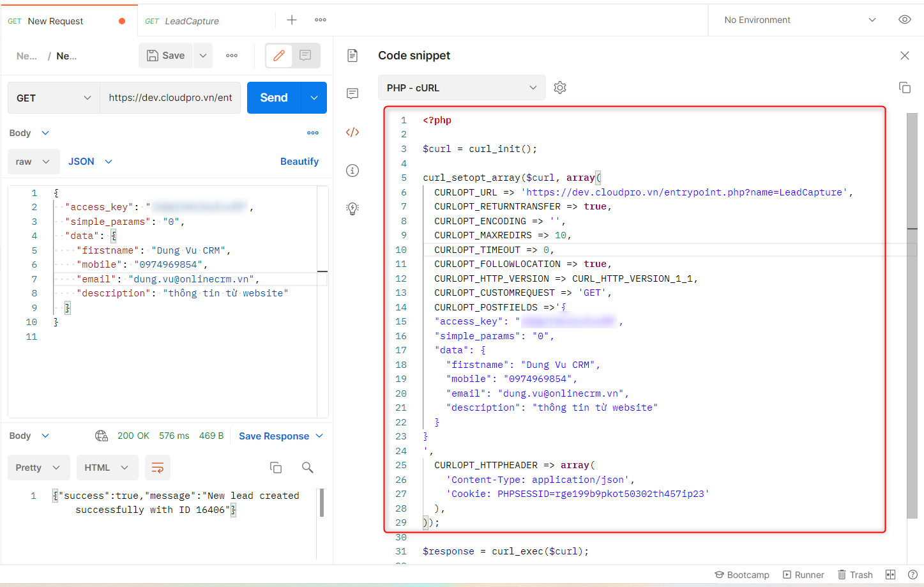Open the JSON format dropdown

(x=91, y=162)
